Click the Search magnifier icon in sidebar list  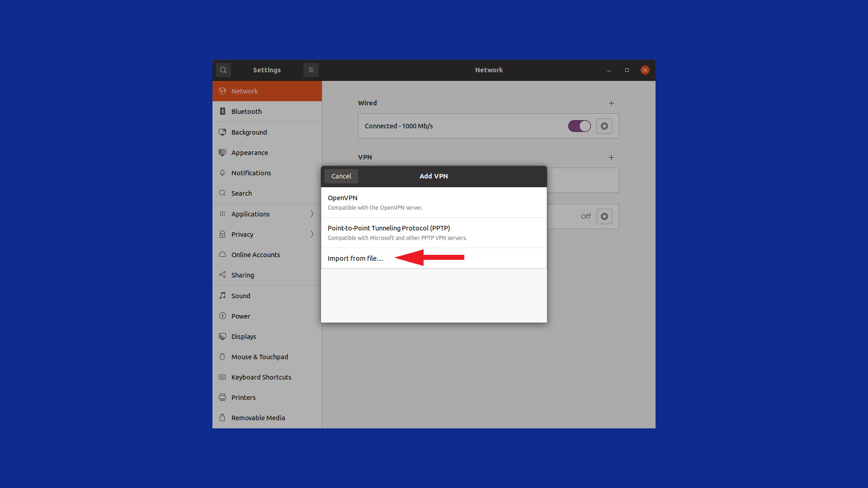[x=222, y=193]
